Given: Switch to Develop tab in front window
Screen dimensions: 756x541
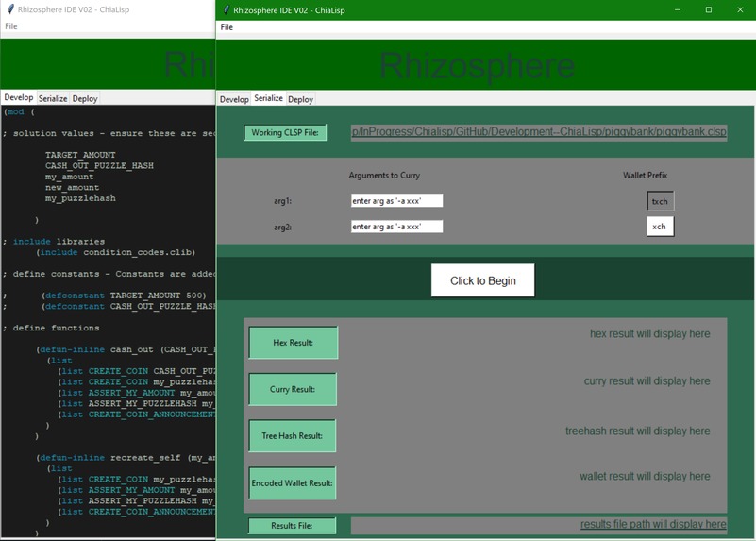Looking at the screenshot, I should point(234,99).
